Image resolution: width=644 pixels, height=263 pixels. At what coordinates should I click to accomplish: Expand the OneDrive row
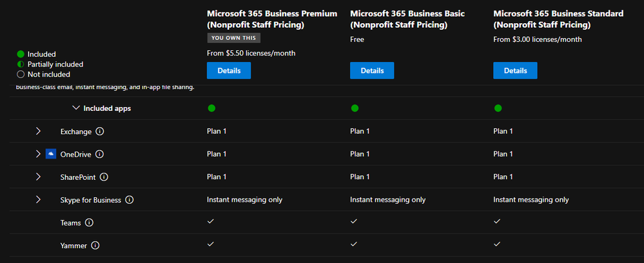point(38,154)
